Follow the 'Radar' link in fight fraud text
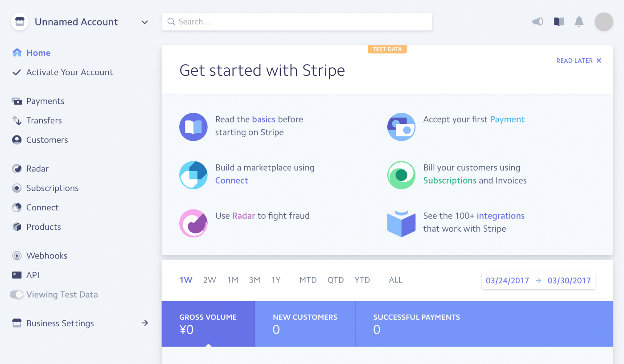 (244, 216)
